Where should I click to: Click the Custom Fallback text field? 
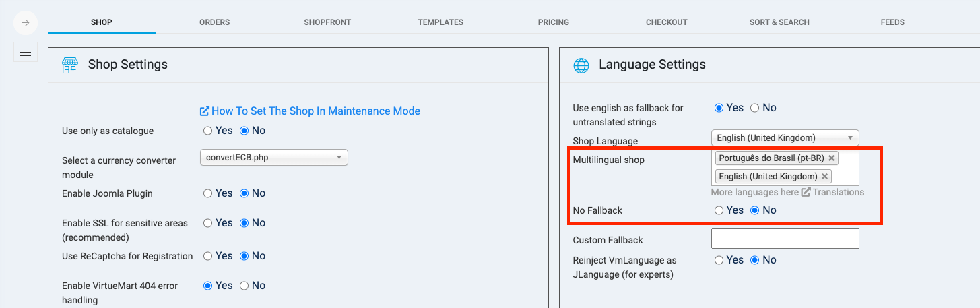(785, 239)
